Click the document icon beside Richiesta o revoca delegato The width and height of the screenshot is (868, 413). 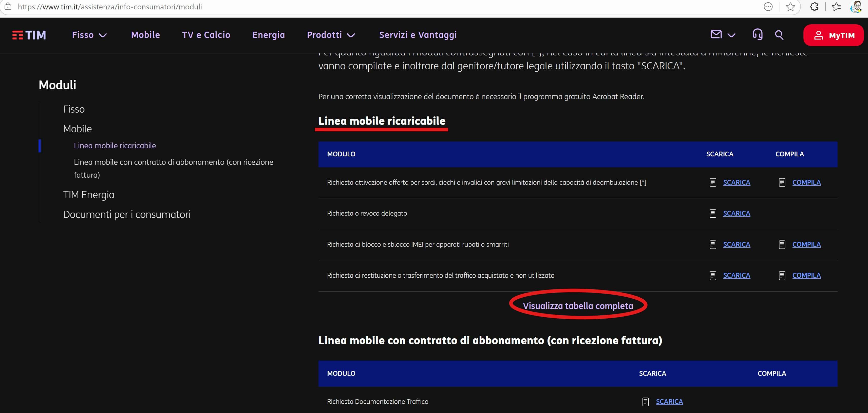tap(713, 213)
